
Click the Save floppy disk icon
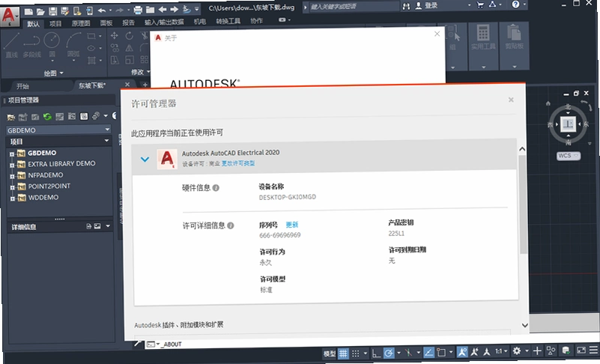[52, 11]
